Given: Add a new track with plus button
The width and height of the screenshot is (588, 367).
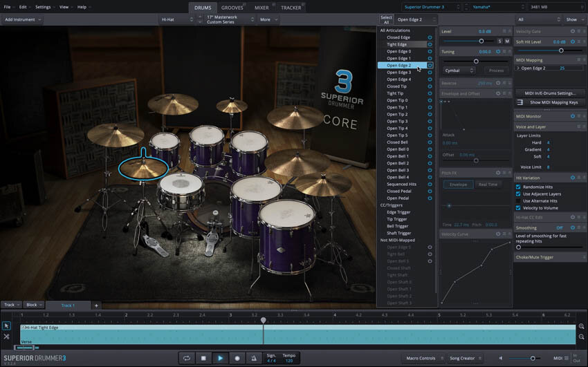Looking at the screenshot, I should 96,305.
